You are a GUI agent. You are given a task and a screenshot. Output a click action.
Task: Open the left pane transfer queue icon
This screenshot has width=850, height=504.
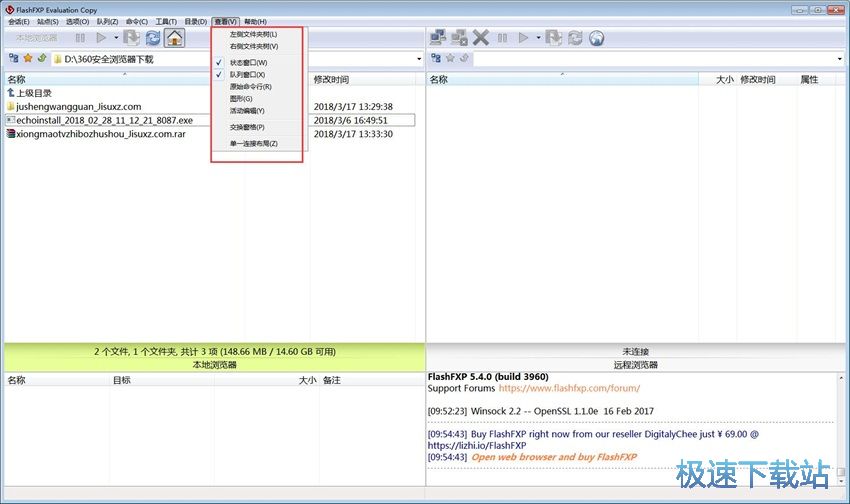click(131, 37)
